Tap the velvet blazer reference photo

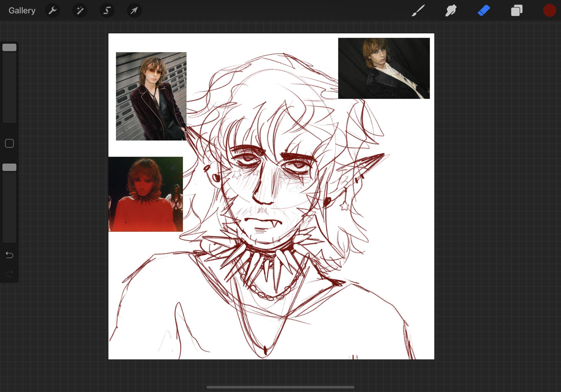tap(151, 97)
